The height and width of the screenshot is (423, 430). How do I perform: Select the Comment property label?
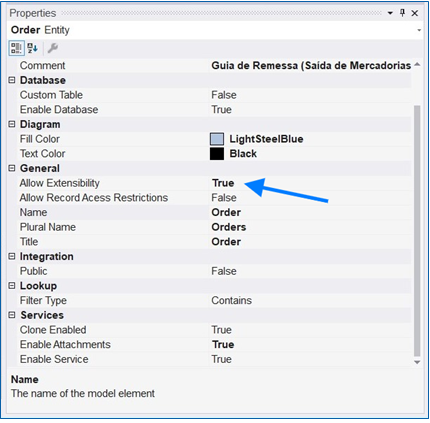coord(42,66)
